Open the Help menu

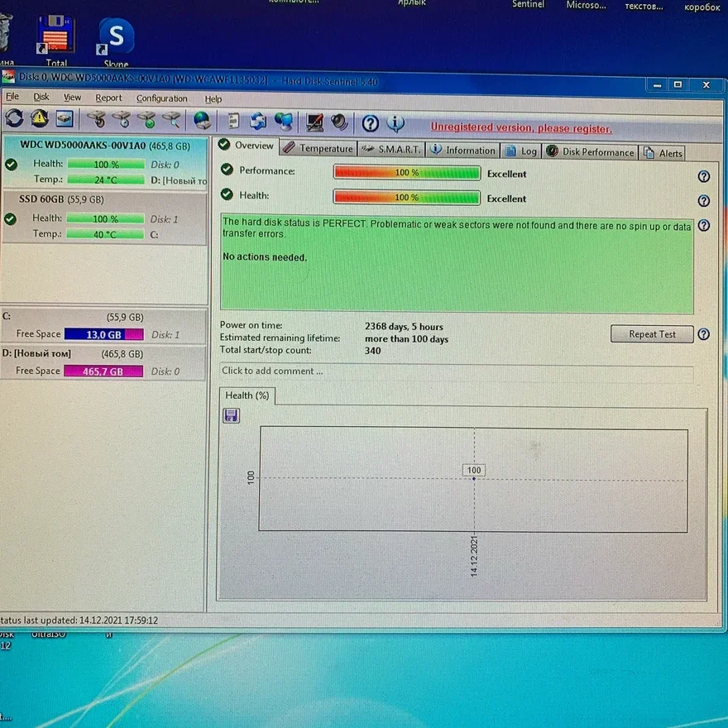pos(213,99)
